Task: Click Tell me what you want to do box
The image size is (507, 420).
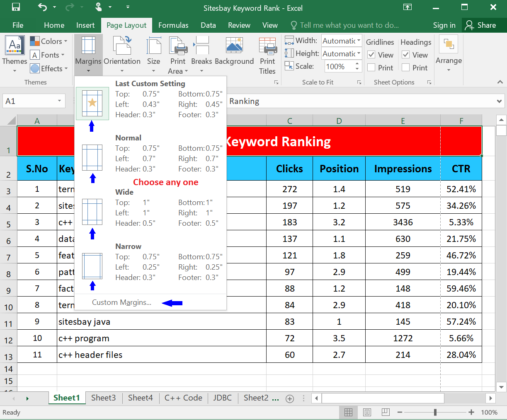Action: pos(345,25)
